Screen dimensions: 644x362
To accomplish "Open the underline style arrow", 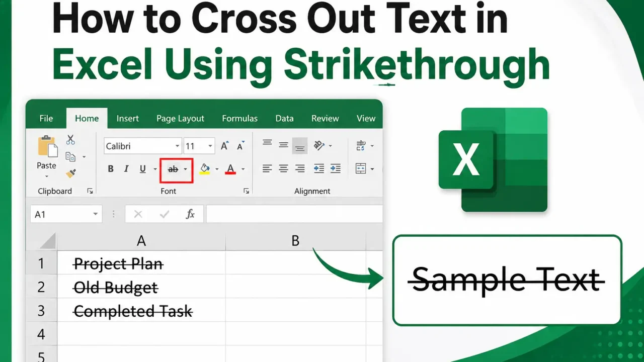I will 155,169.
